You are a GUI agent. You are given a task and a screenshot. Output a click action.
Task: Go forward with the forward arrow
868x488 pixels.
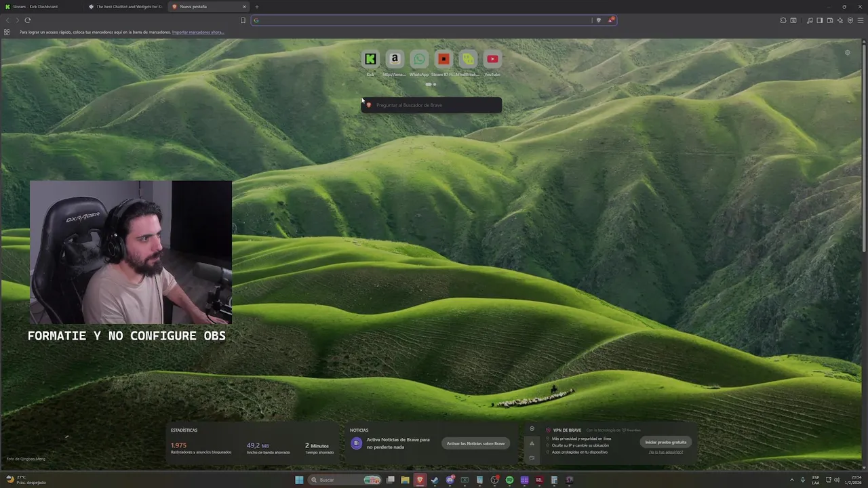[x=17, y=20]
